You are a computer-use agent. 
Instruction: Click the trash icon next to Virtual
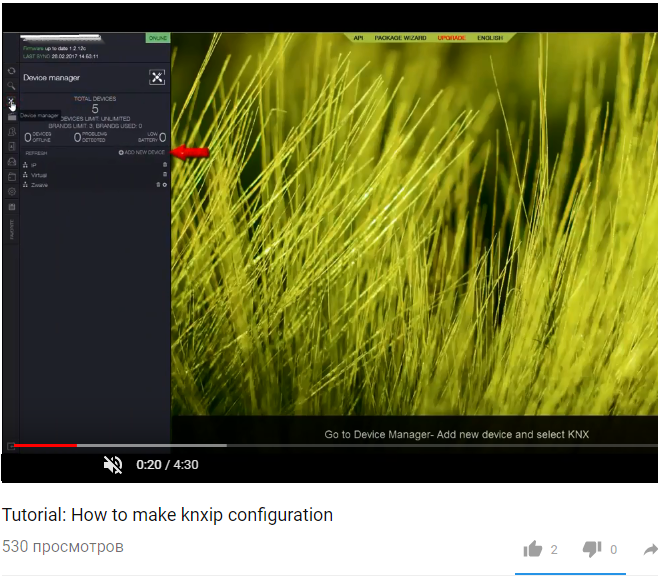pos(164,174)
